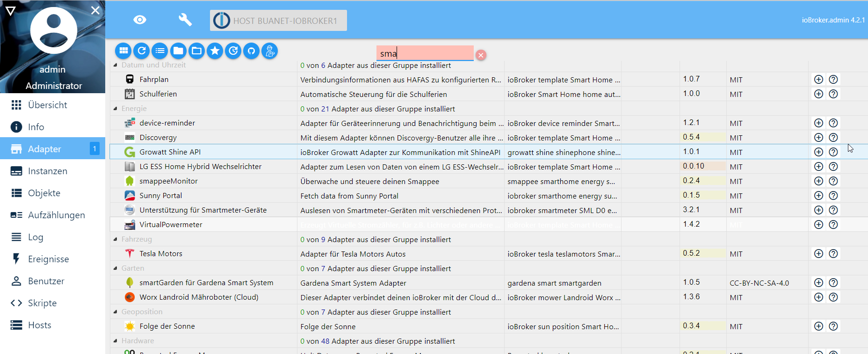
Task: Click the adapter filter field containing 'sma'
Action: (x=425, y=53)
